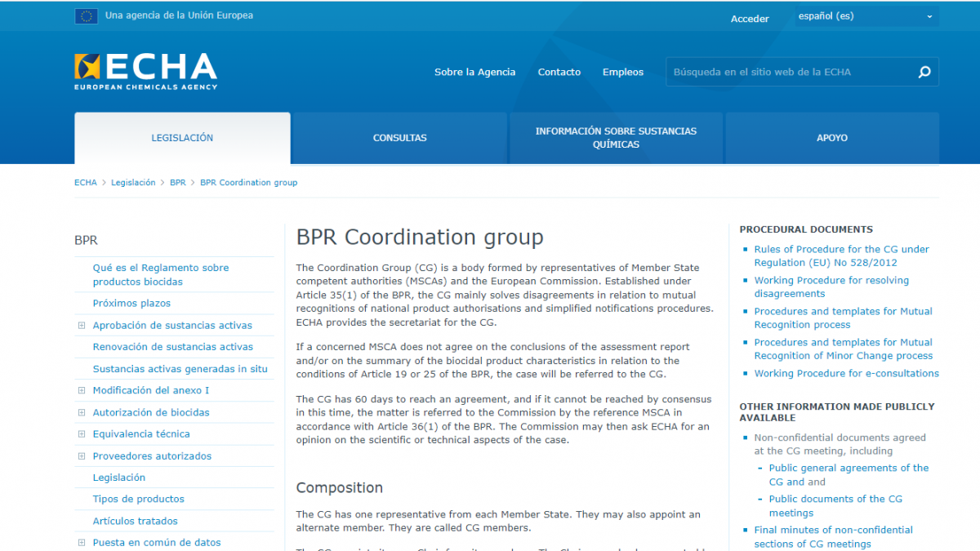This screenshot has height=551, width=980.
Task: Expand the Equivalencia técnica item
Action: [x=82, y=434]
